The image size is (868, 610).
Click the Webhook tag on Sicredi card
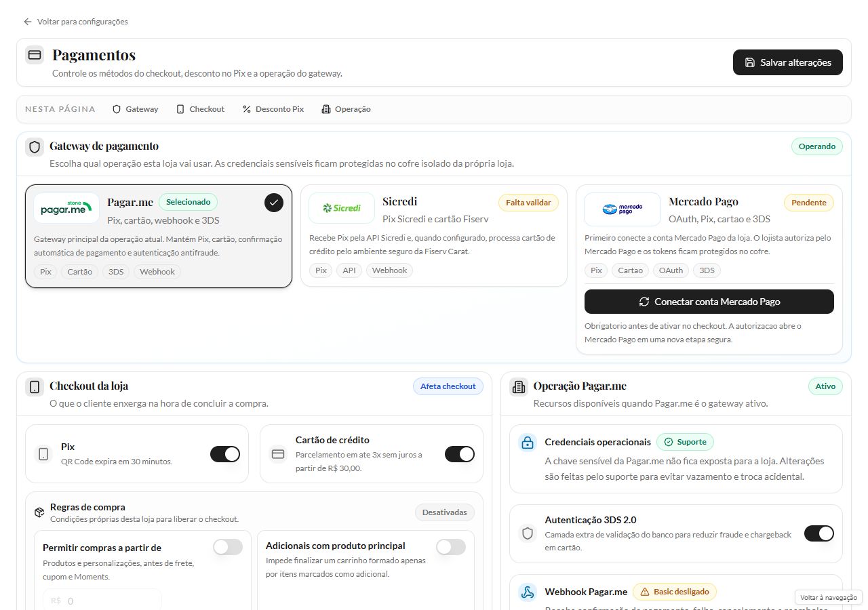pyautogui.click(x=389, y=270)
